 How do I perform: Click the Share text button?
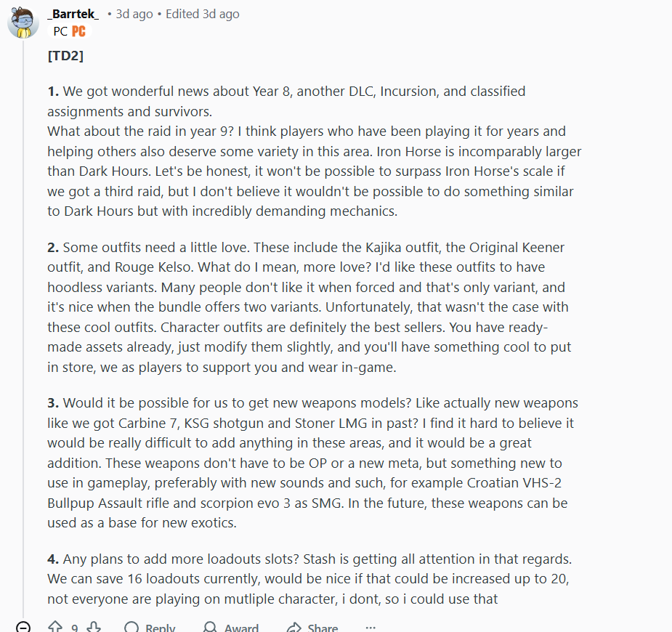(323, 628)
